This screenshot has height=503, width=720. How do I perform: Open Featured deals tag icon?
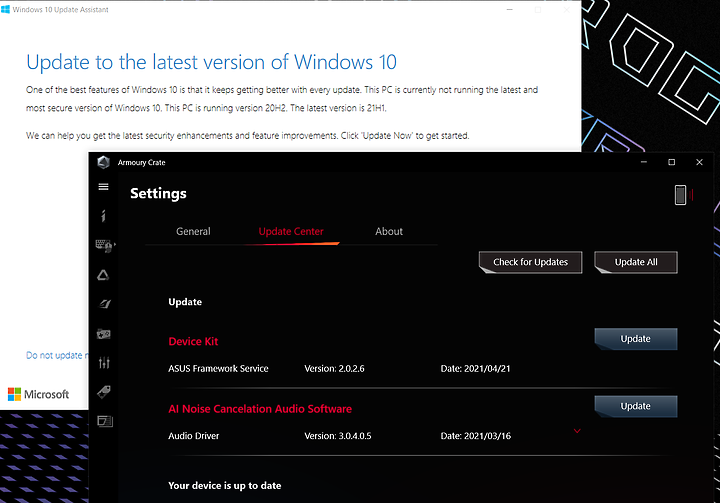click(x=104, y=392)
